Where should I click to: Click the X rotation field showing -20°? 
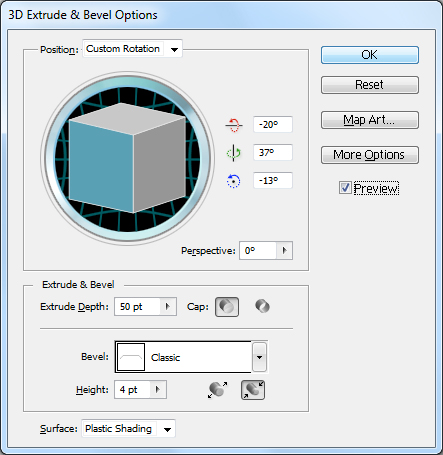(x=273, y=125)
